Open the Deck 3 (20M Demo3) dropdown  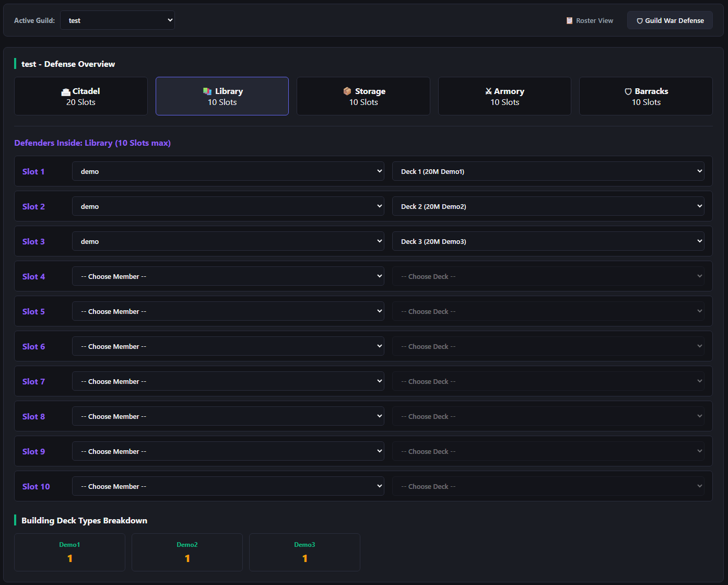[x=548, y=241]
